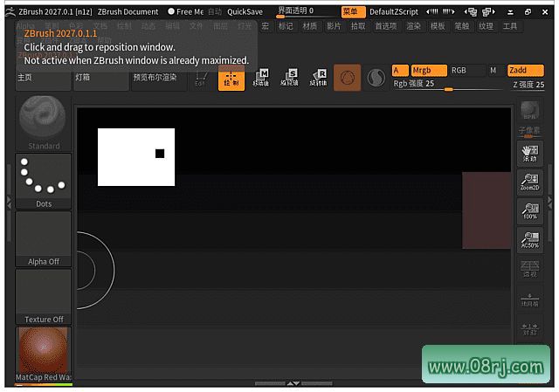Select the Scroll (hand) canvas tool
The image size is (559, 392).
[530, 154]
